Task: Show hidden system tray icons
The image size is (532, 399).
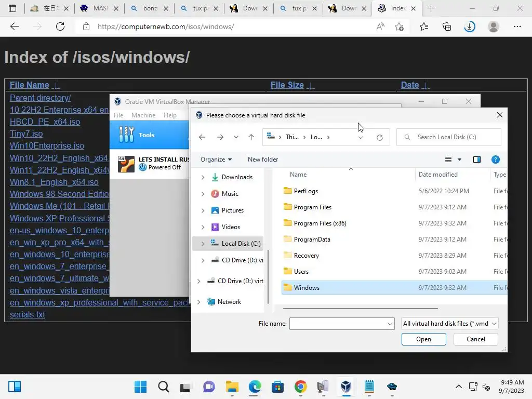Action: point(458,387)
